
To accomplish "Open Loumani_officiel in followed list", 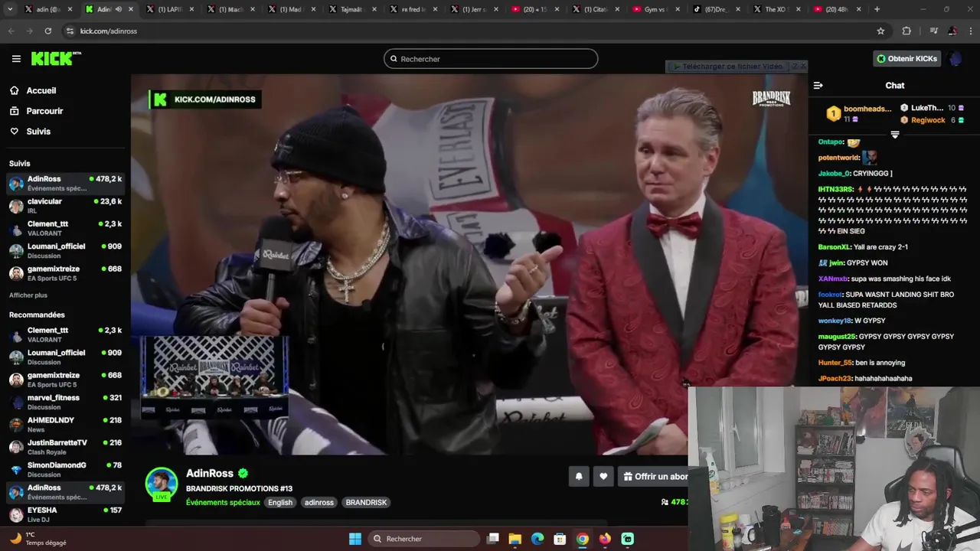I will pos(65,251).
